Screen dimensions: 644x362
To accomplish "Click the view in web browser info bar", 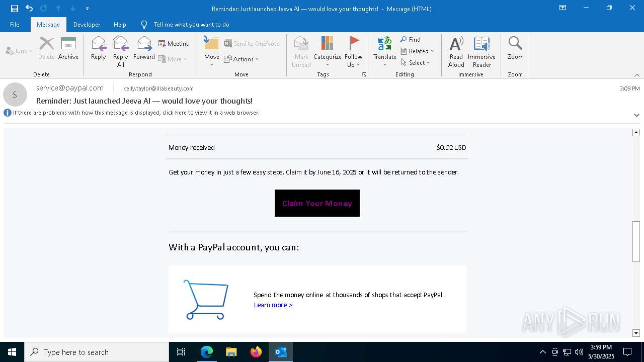I will pos(136,113).
